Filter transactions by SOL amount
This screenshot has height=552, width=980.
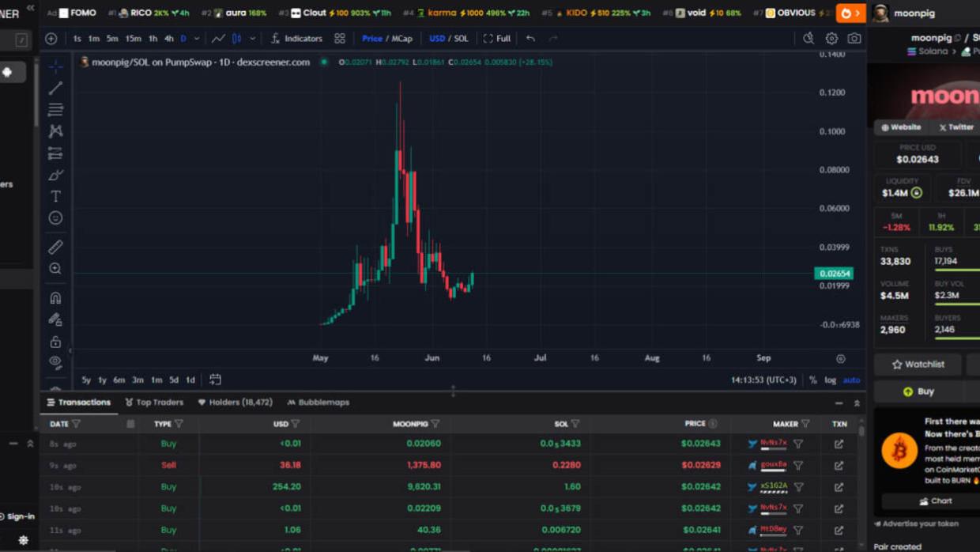coord(575,424)
